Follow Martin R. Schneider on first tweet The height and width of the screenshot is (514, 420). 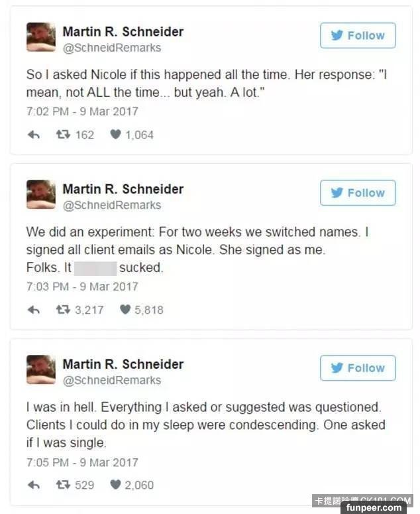(x=358, y=36)
